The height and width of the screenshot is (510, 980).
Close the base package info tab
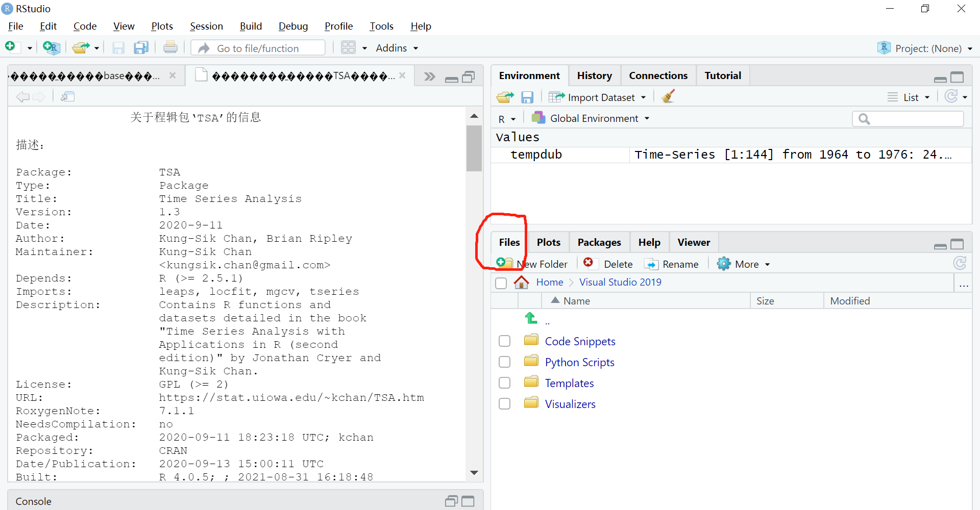tap(173, 75)
